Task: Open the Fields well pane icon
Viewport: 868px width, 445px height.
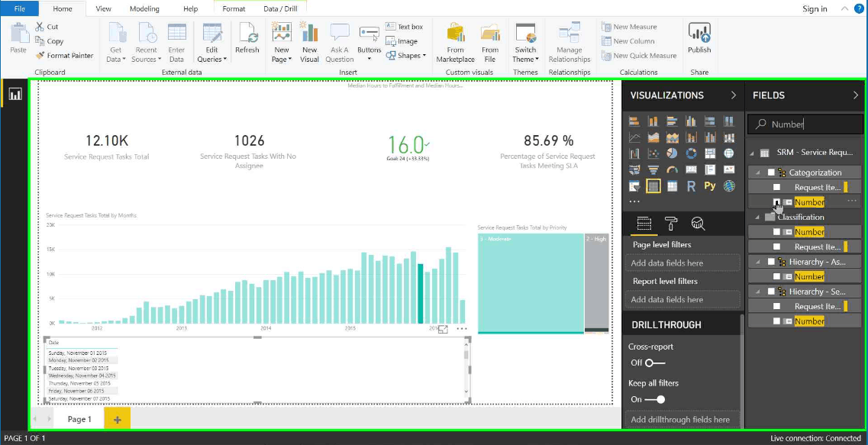Action: (644, 223)
